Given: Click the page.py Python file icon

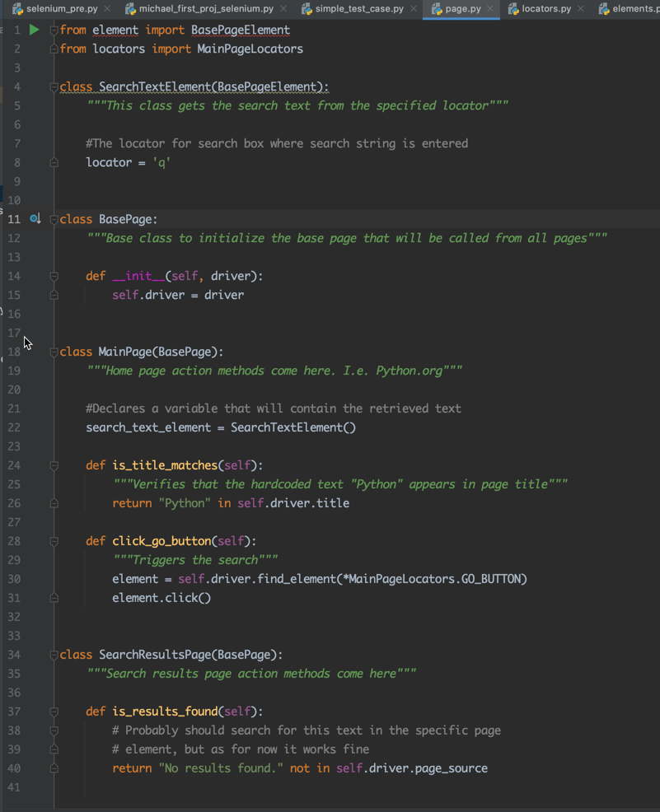Looking at the screenshot, I should [x=436, y=9].
